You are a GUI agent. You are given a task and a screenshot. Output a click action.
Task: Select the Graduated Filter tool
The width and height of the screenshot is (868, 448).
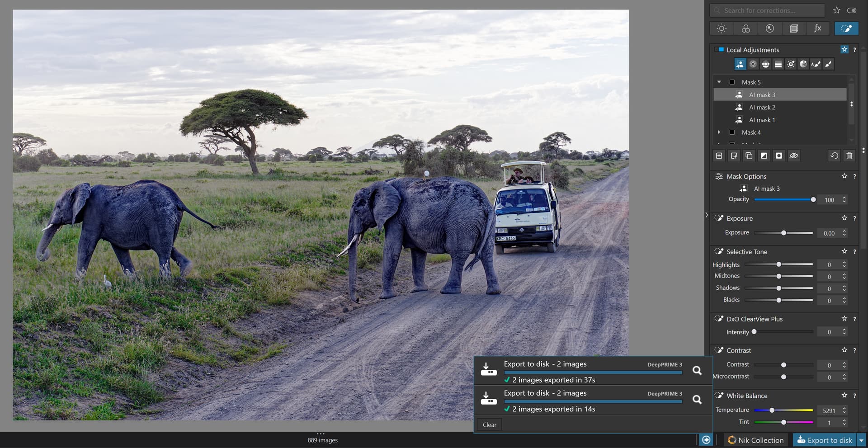click(778, 64)
